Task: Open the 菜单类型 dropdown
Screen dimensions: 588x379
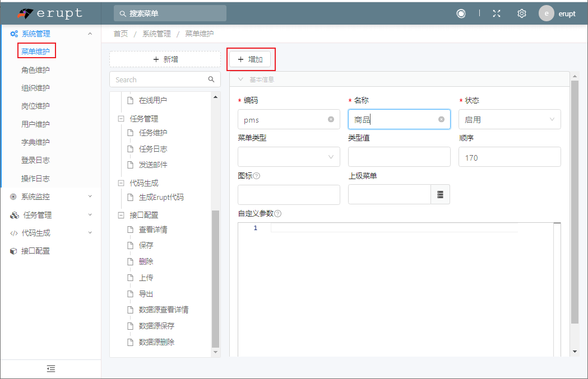Action: 289,157
